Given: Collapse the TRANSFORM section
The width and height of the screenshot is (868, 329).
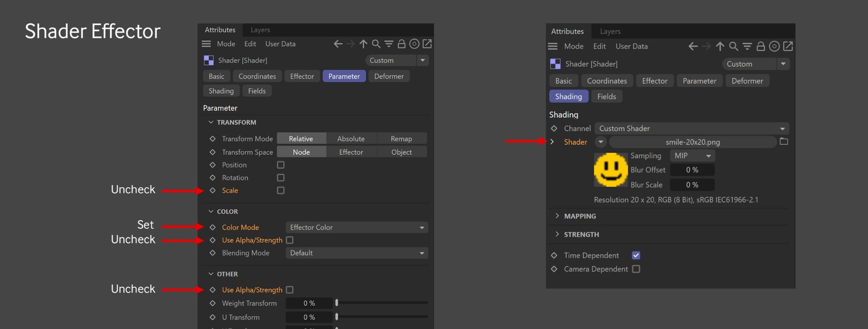Looking at the screenshot, I should (x=211, y=123).
